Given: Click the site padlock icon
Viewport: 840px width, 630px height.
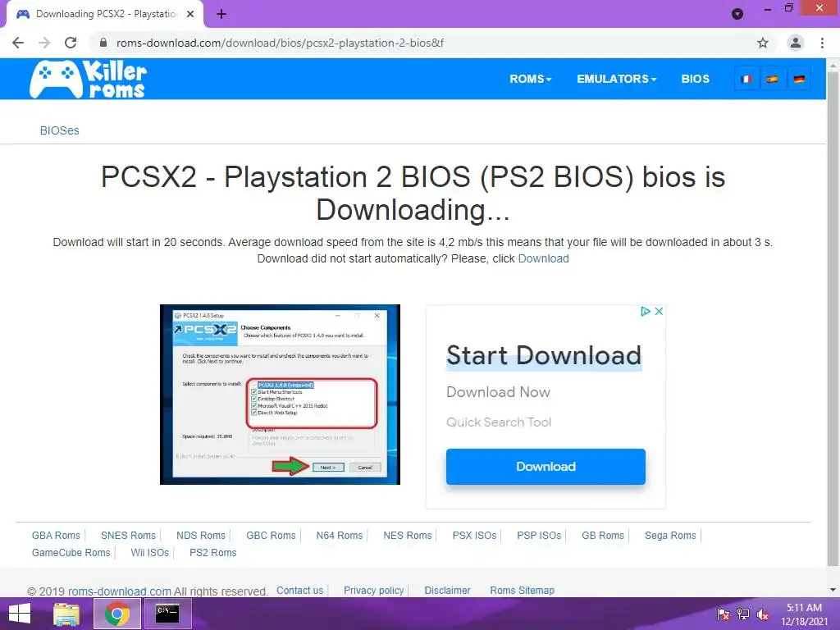Looking at the screenshot, I should click(x=103, y=43).
